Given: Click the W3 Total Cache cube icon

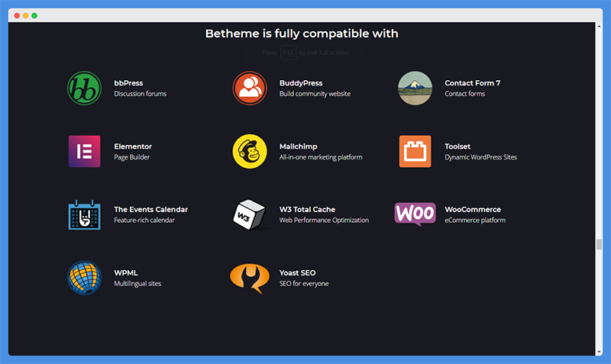Looking at the screenshot, I should pos(250,214).
